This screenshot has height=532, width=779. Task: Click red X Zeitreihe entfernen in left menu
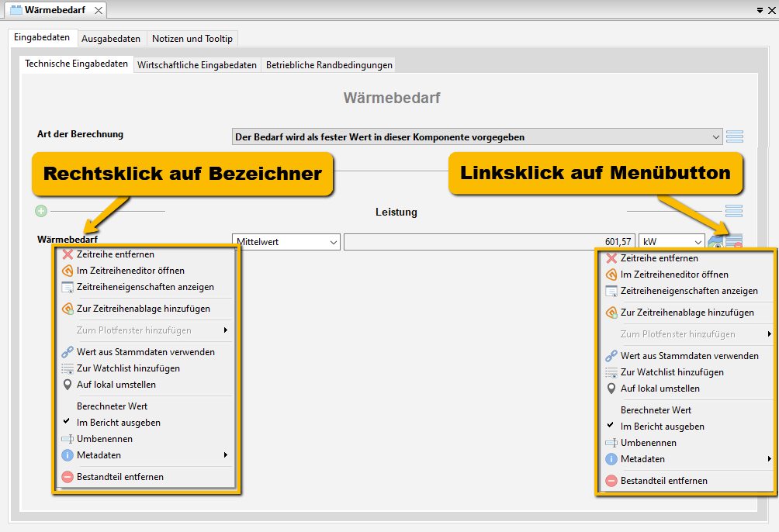pyautogui.click(x=68, y=254)
